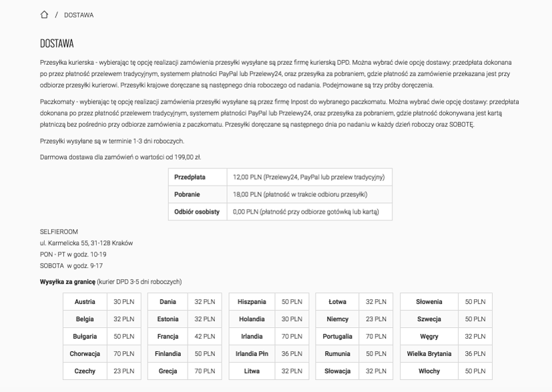Click the Wysyłka za granicę heading
Screen dimensions: 552x392
click(x=67, y=282)
